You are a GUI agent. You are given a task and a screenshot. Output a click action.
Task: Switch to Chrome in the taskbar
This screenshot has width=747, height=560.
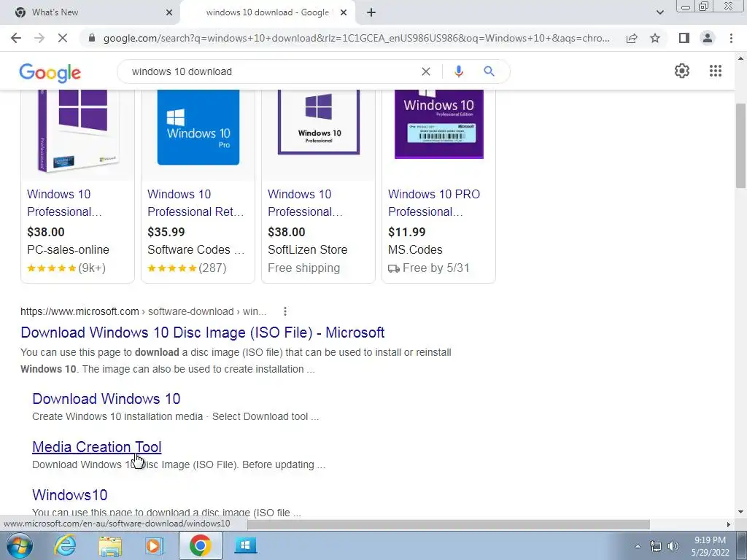pos(200,545)
